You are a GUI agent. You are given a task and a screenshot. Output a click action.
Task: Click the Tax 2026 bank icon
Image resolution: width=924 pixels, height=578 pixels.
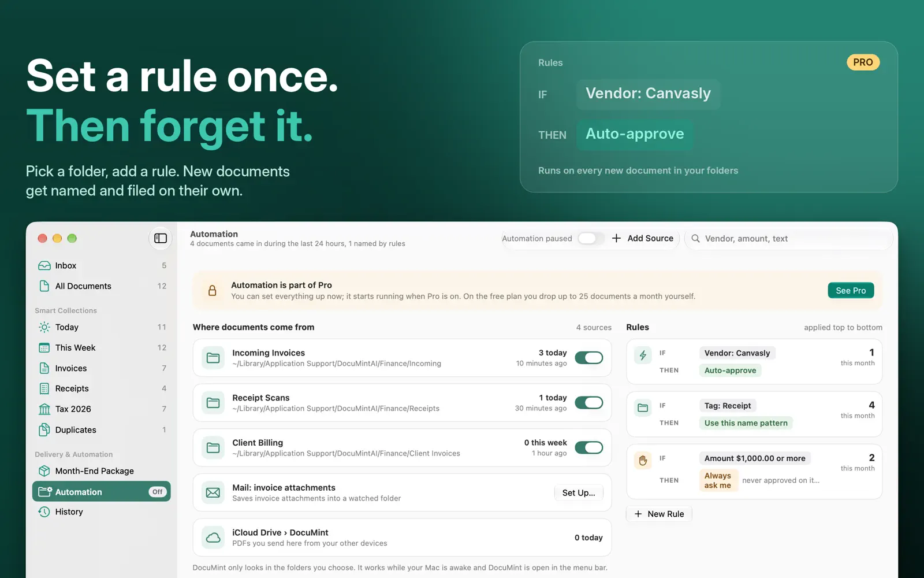[44, 409]
